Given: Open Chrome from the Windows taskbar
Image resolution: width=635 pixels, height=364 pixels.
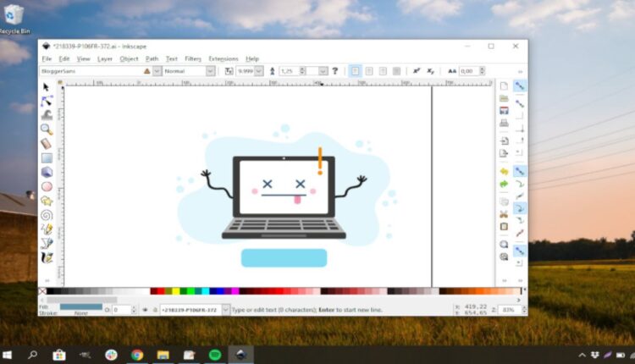Looking at the screenshot, I should [x=137, y=355].
